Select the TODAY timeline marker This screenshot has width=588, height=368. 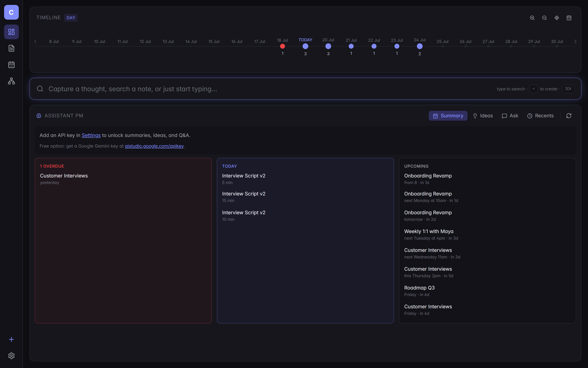305,46
